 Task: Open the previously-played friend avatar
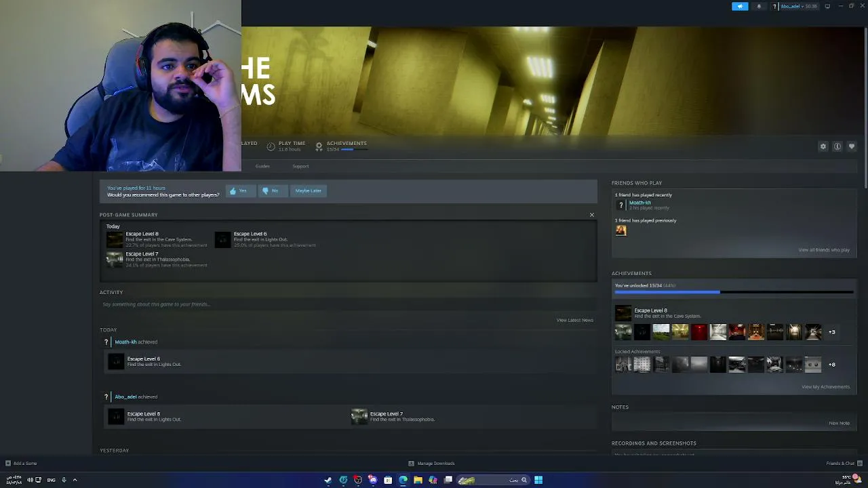620,230
